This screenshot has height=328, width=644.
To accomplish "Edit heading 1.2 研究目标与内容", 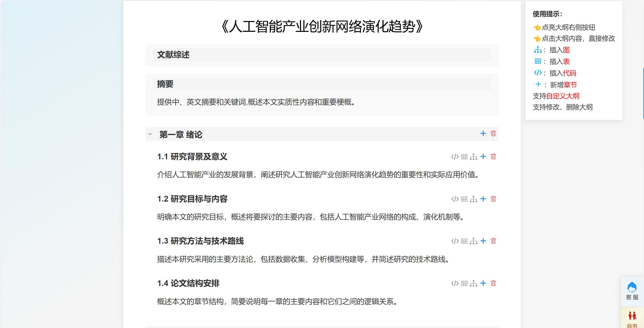I will (192, 199).
